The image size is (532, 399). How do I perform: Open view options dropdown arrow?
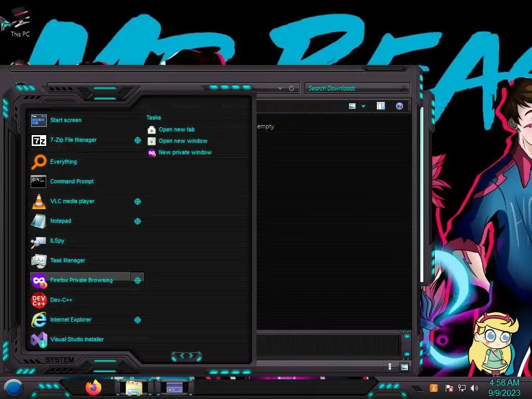click(363, 107)
